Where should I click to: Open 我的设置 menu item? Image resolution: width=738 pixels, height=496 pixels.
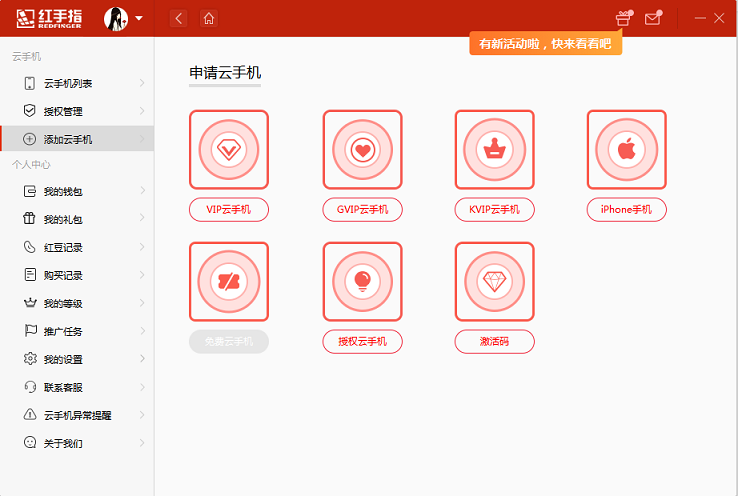pos(77,359)
